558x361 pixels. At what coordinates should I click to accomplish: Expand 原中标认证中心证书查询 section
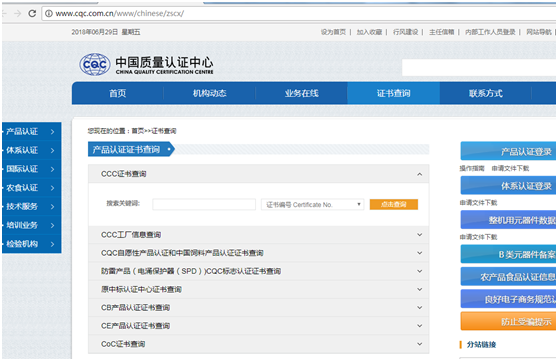tap(258, 289)
